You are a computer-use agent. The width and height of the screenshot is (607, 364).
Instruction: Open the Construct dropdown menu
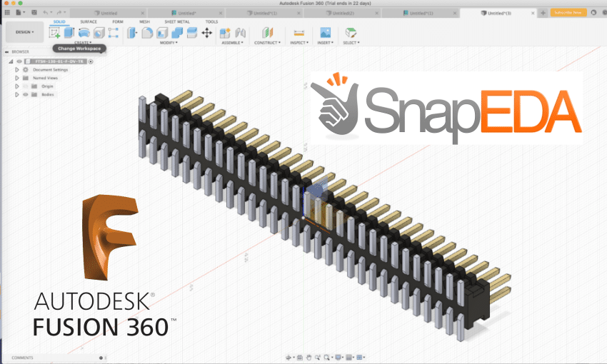(x=266, y=43)
